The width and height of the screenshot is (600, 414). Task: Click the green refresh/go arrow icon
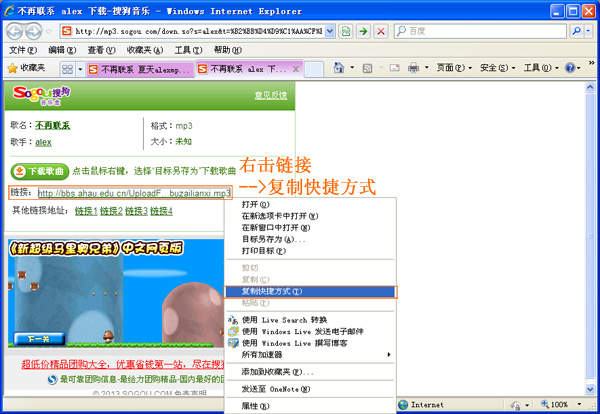(363, 31)
